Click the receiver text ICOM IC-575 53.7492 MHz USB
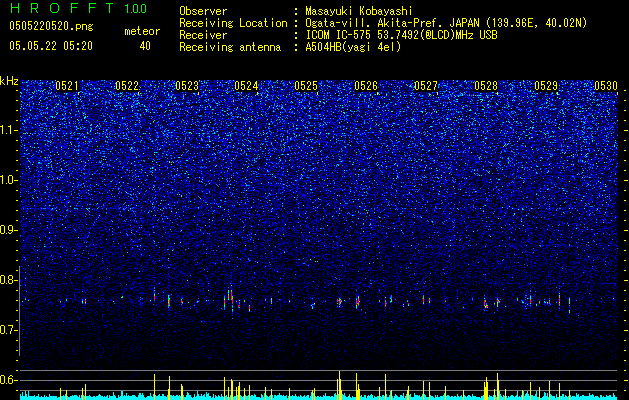 (x=401, y=35)
